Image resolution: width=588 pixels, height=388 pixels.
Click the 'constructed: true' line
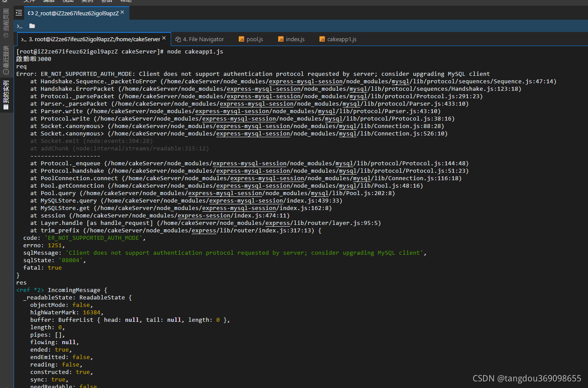tap(62, 372)
